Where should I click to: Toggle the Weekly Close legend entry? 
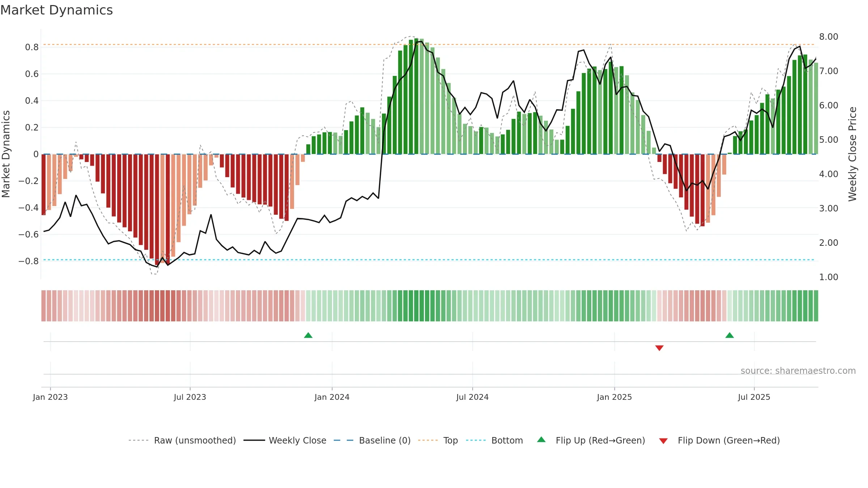pos(285,440)
